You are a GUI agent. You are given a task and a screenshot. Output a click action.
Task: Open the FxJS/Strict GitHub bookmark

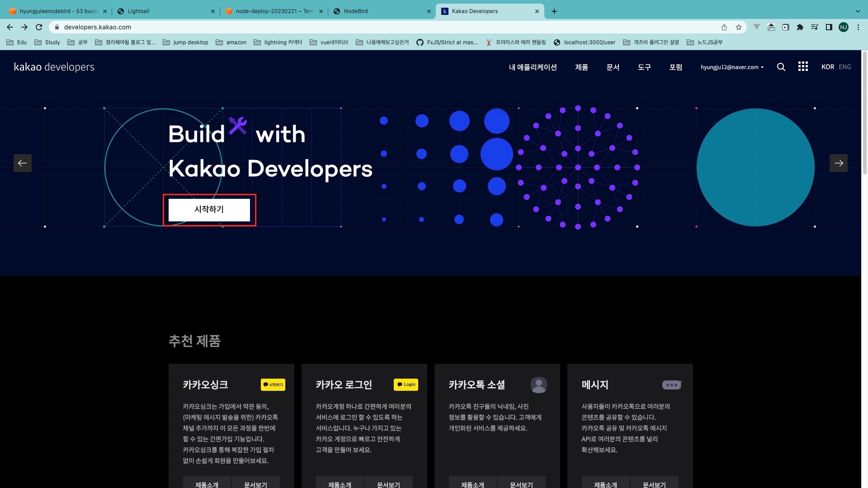coord(447,42)
